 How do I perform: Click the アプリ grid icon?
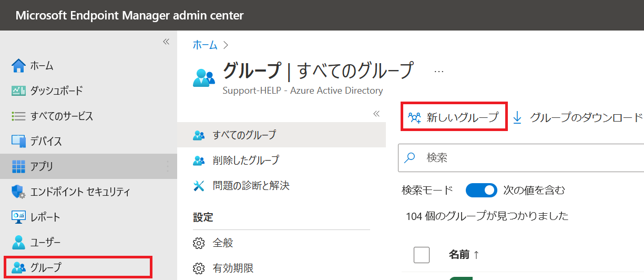(18, 166)
